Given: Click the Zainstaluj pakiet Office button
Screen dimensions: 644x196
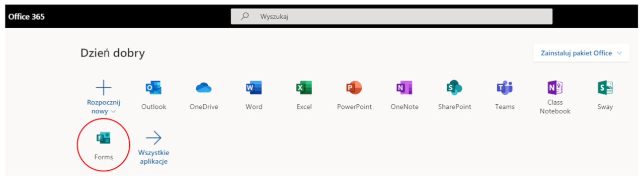Looking at the screenshot, I should pyautogui.click(x=582, y=53).
